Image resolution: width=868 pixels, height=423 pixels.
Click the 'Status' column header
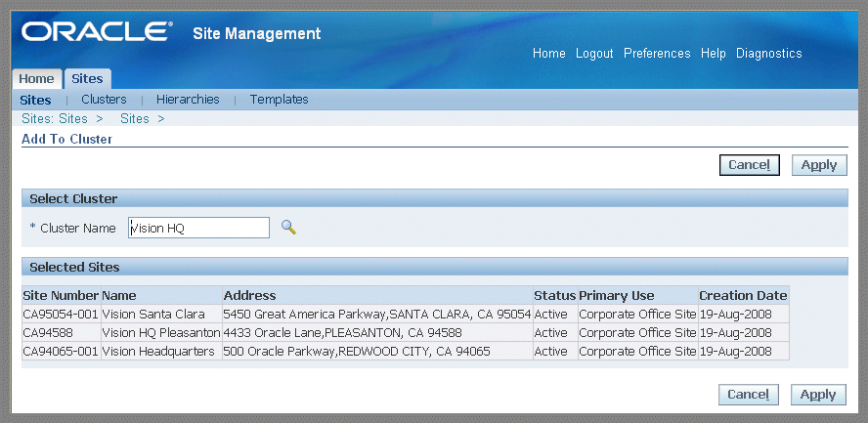[x=554, y=295]
